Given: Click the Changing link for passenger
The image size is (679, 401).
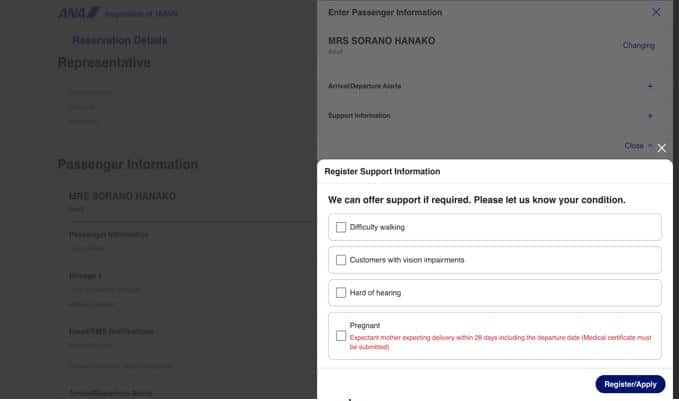Looking at the screenshot, I should click(x=638, y=45).
